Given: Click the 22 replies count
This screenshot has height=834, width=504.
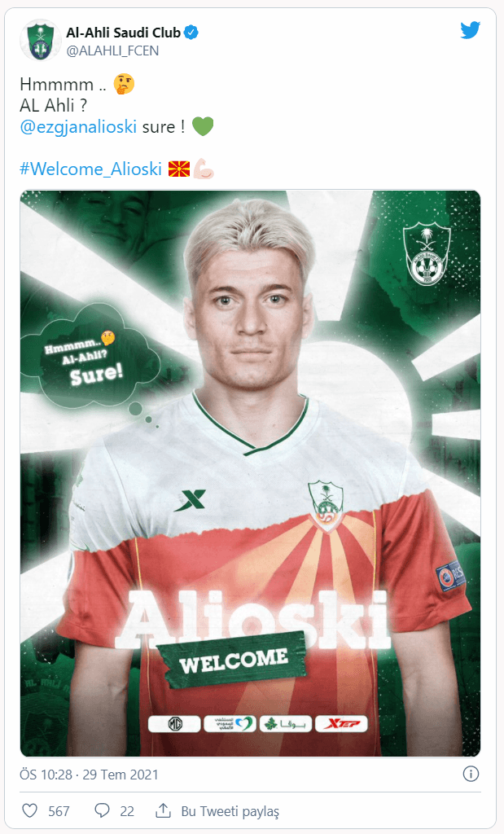Looking at the screenshot, I should [x=127, y=811].
